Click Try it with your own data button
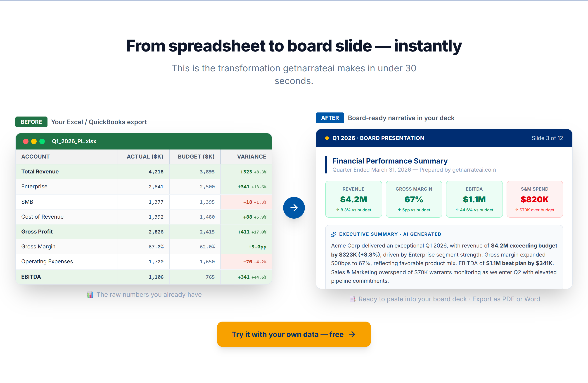The width and height of the screenshot is (588, 383). pyautogui.click(x=294, y=334)
